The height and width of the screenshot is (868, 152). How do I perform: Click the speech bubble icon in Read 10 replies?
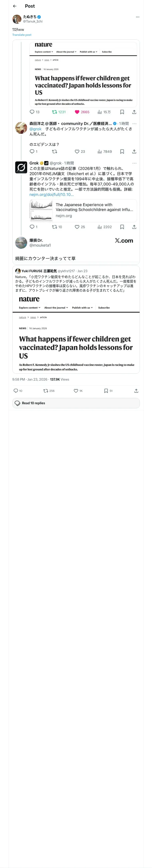[18, 403]
